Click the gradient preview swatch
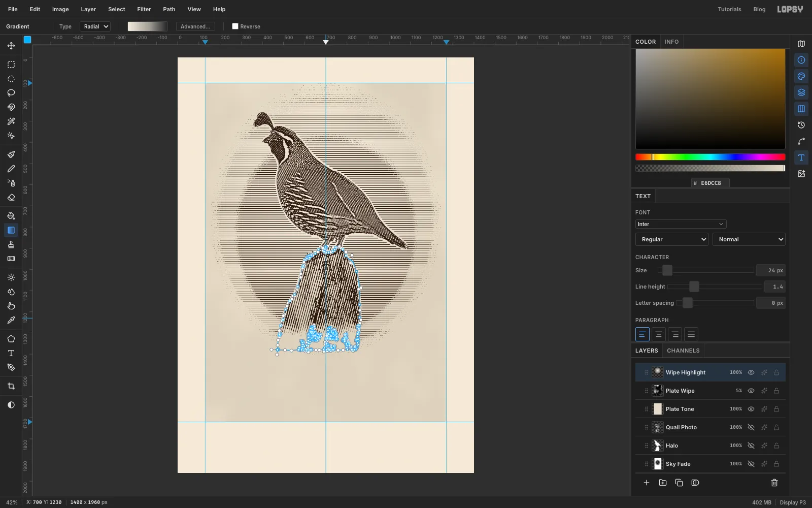812x508 pixels. click(x=148, y=26)
